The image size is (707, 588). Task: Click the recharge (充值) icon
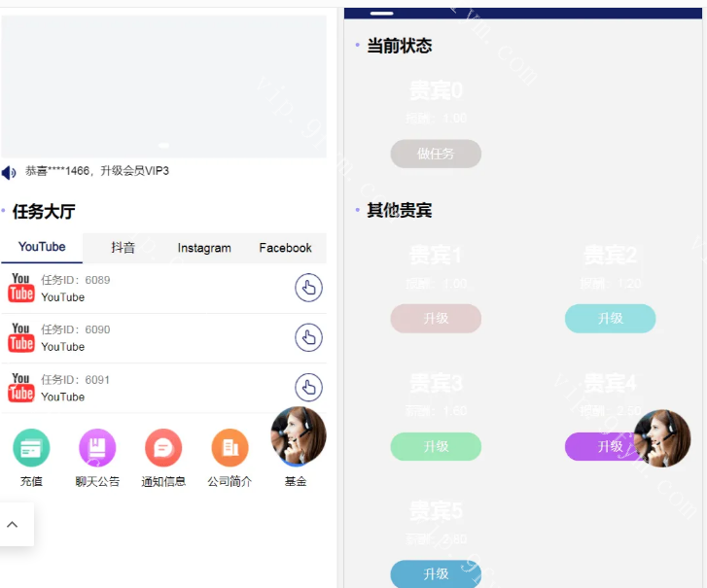[31, 448]
